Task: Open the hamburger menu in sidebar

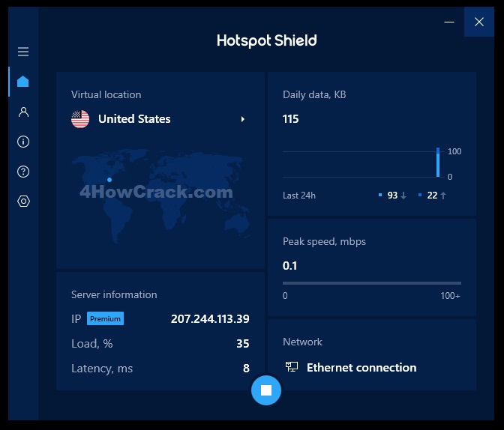Action: pos(23,52)
